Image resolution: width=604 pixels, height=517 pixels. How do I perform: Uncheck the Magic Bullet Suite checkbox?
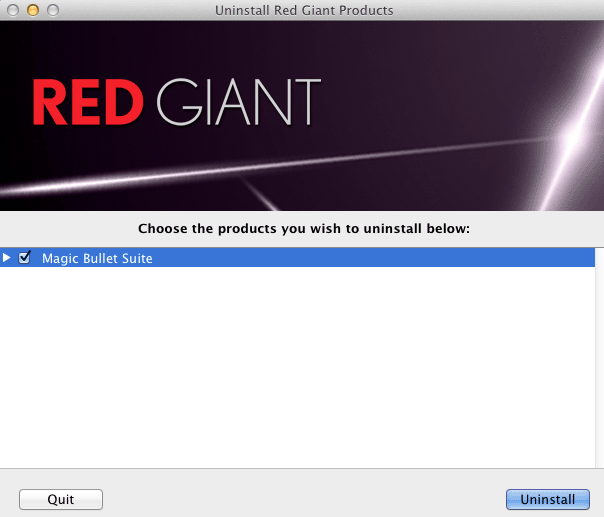tap(24, 257)
